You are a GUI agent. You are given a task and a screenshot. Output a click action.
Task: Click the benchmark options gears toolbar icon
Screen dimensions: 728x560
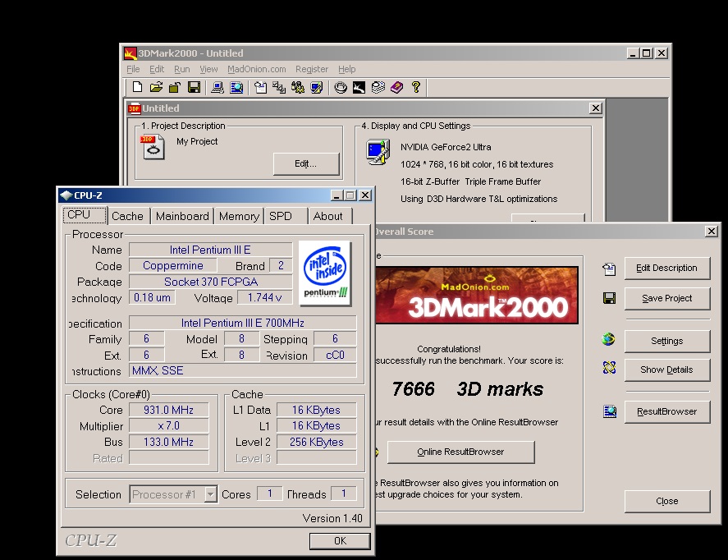(x=298, y=87)
